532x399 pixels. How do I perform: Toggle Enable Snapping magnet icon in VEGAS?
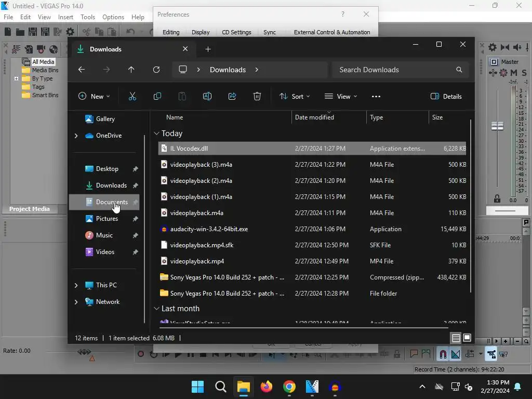443,354
